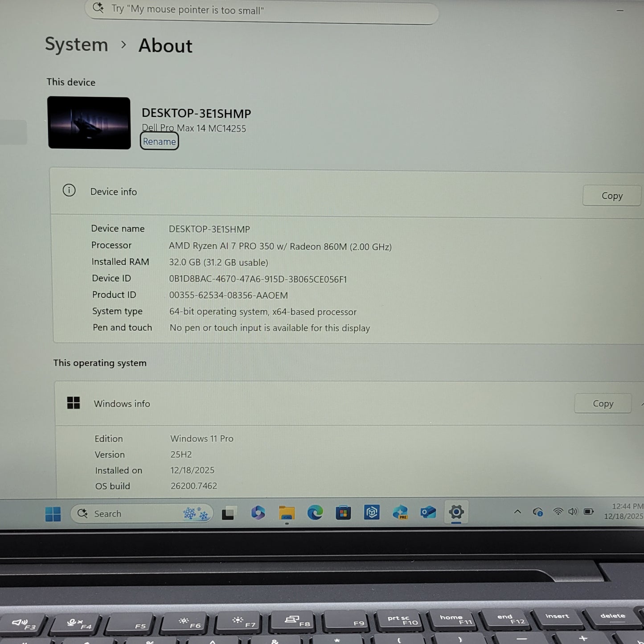Select the About breadcrumb label
Viewport: 644px width, 644px height.
[x=165, y=45]
